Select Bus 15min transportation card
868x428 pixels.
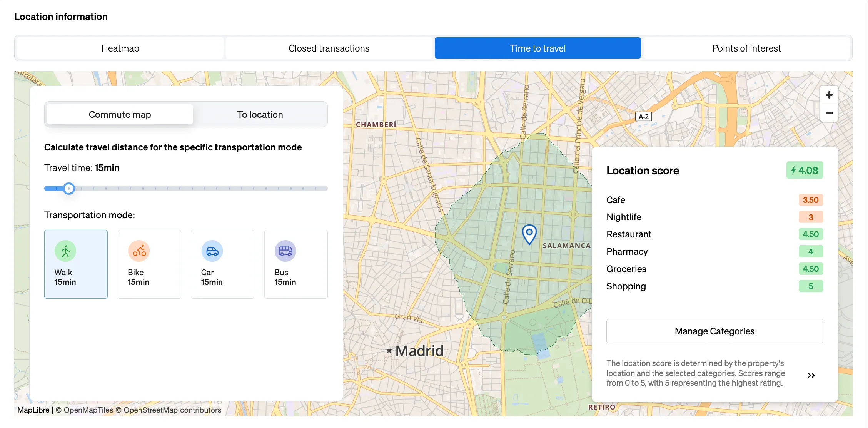(296, 264)
